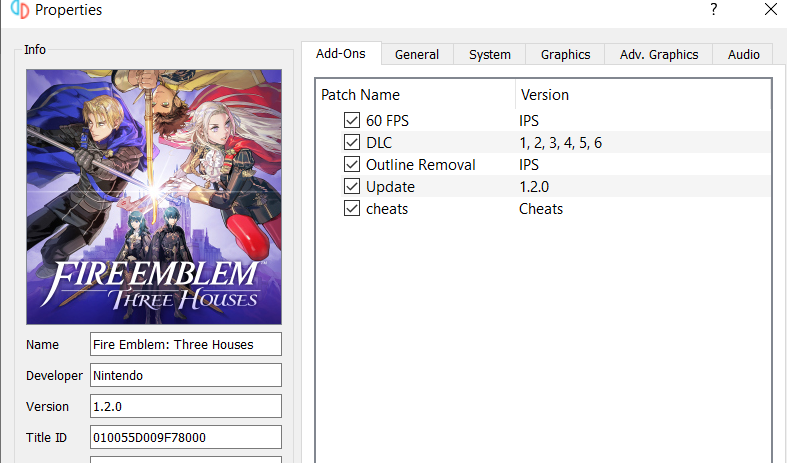This screenshot has height=463, width=787.
Task: Click the Properties window title text
Action: pyautogui.click(x=68, y=10)
